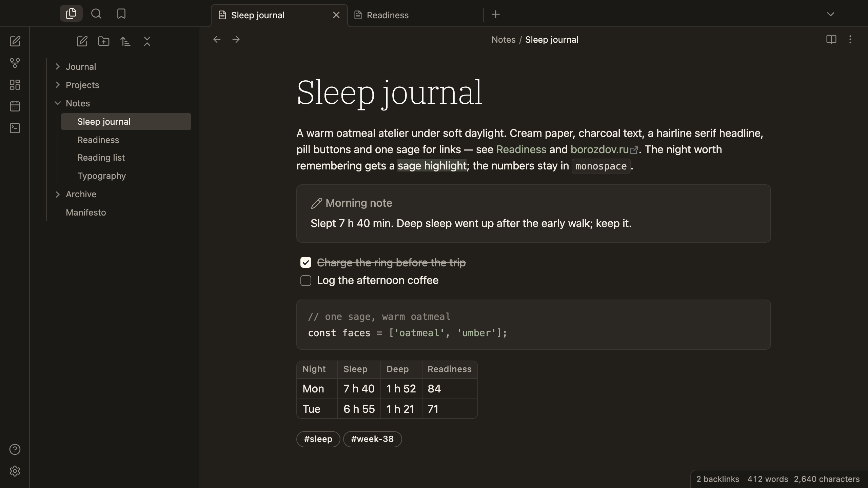The width and height of the screenshot is (868, 488).
Task: Click the Morning note pencil icon
Action: pyautogui.click(x=316, y=203)
